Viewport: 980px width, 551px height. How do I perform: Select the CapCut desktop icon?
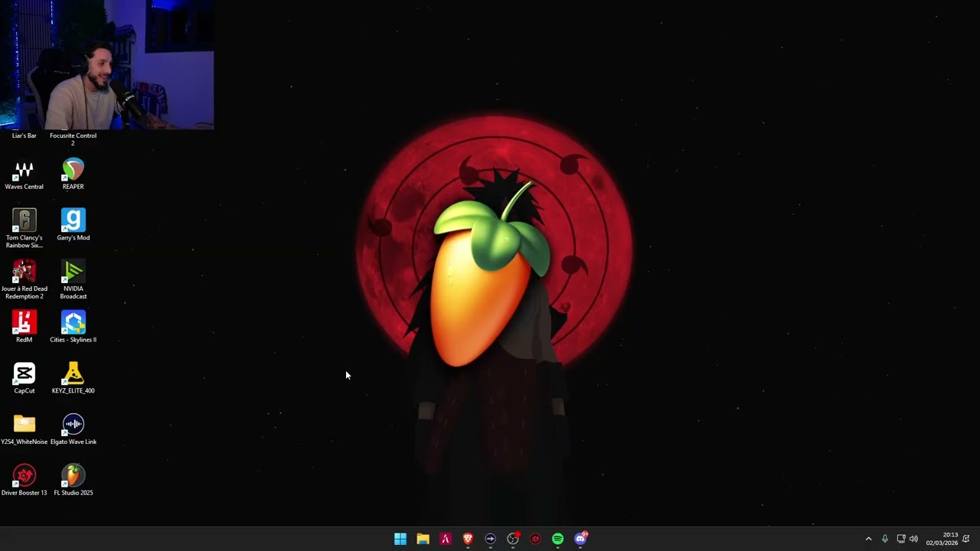pos(24,379)
